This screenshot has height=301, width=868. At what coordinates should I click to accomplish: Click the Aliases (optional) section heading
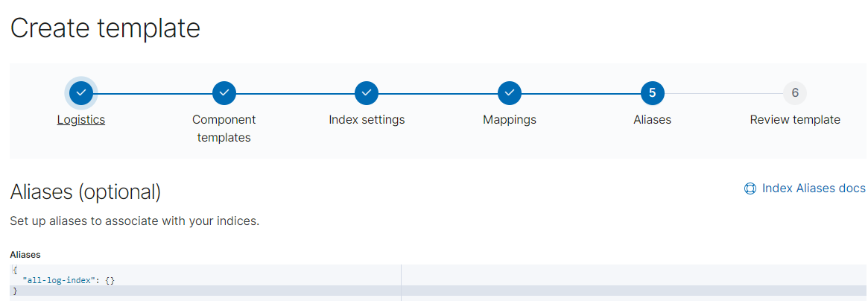point(86,192)
